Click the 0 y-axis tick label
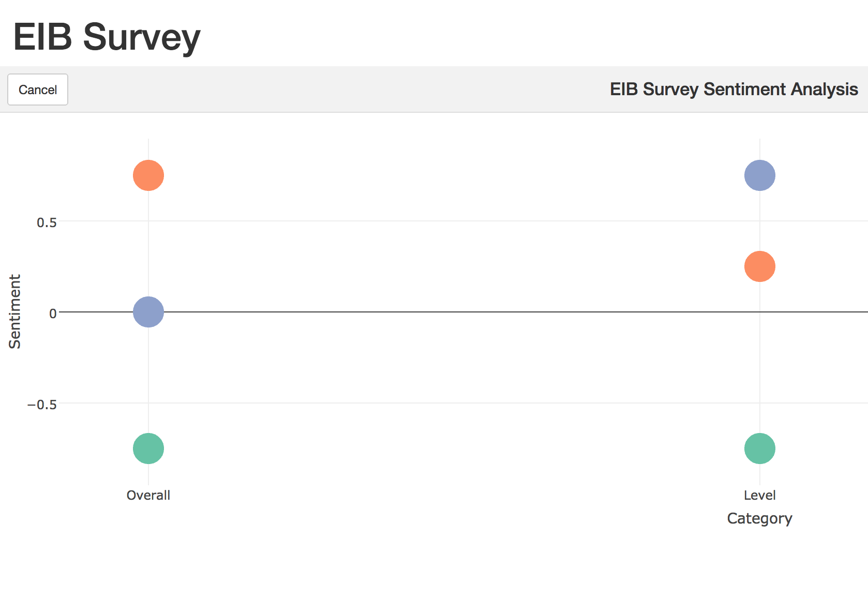Image resolution: width=868 pixels, height=597 pixels. pyautogui.click(x=53, y=314)
